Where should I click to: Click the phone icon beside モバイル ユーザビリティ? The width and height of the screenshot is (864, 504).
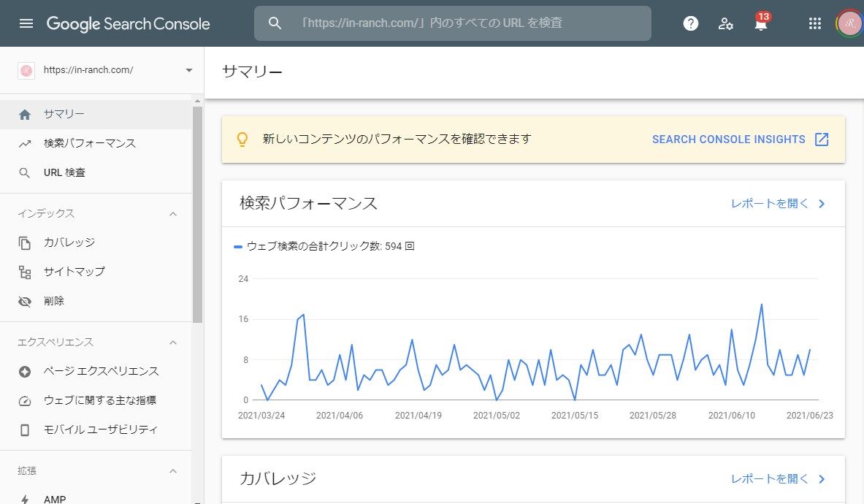click(x=25, y=430)
